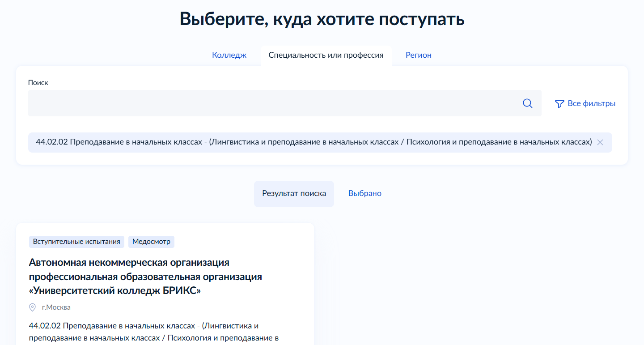
Task: Click the Медосмотр tag on college card
Action: click(x=151, y=242)
